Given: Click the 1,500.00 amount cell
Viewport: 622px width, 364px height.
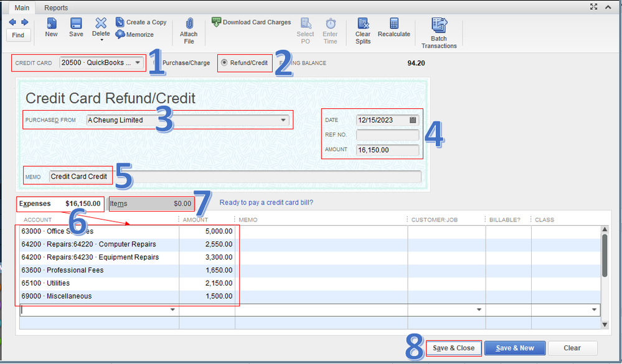Looking at the screenshot, I should coord(207,296).
